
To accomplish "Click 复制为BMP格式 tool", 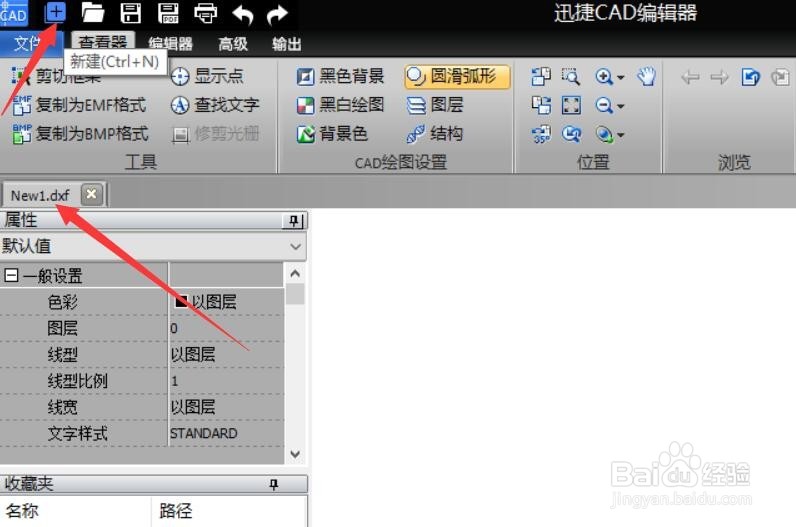I will (x=80, y=134).
